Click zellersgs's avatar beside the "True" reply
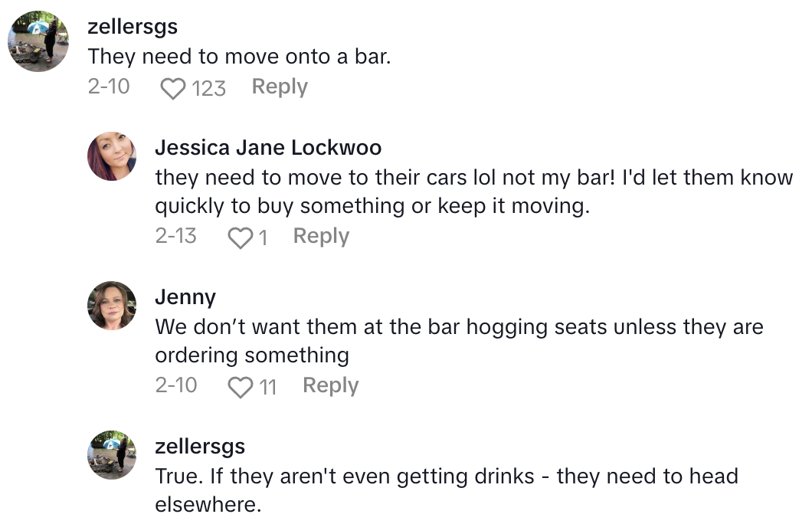The width and height of the screenshot is (812, 524). click(112, 454)
